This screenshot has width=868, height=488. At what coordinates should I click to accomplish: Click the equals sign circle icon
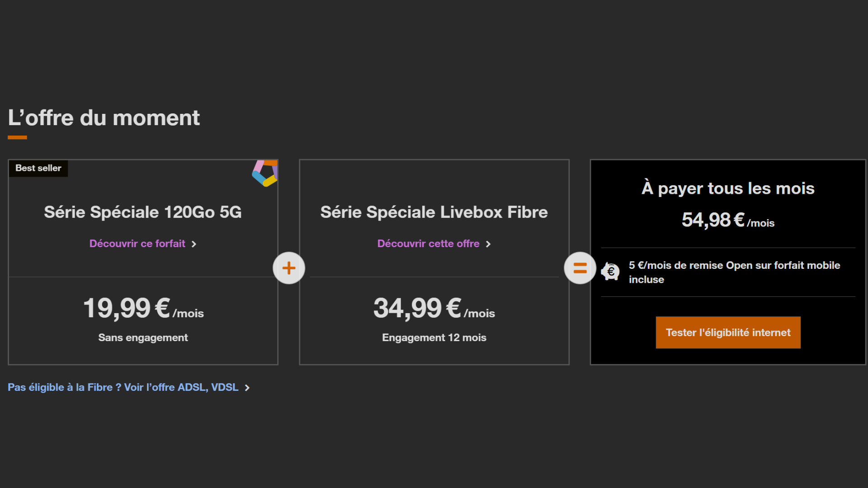pyautogui.click(x=580, y=268)
